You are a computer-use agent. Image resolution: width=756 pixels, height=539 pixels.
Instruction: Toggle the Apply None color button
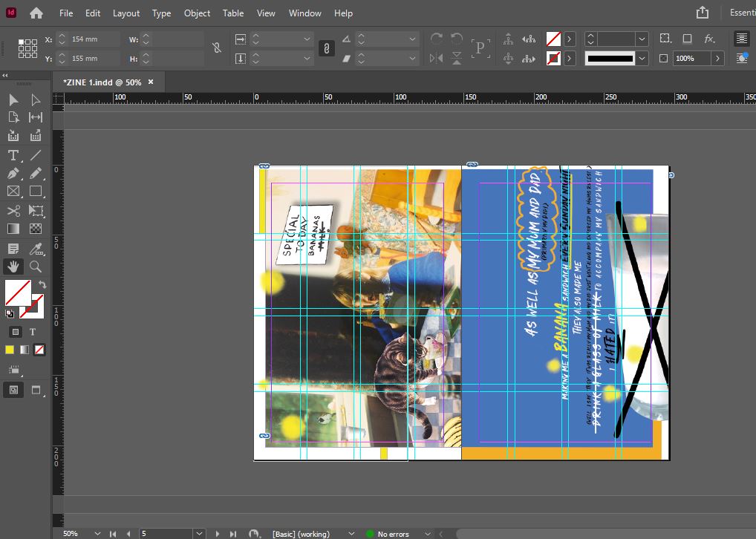40,350
